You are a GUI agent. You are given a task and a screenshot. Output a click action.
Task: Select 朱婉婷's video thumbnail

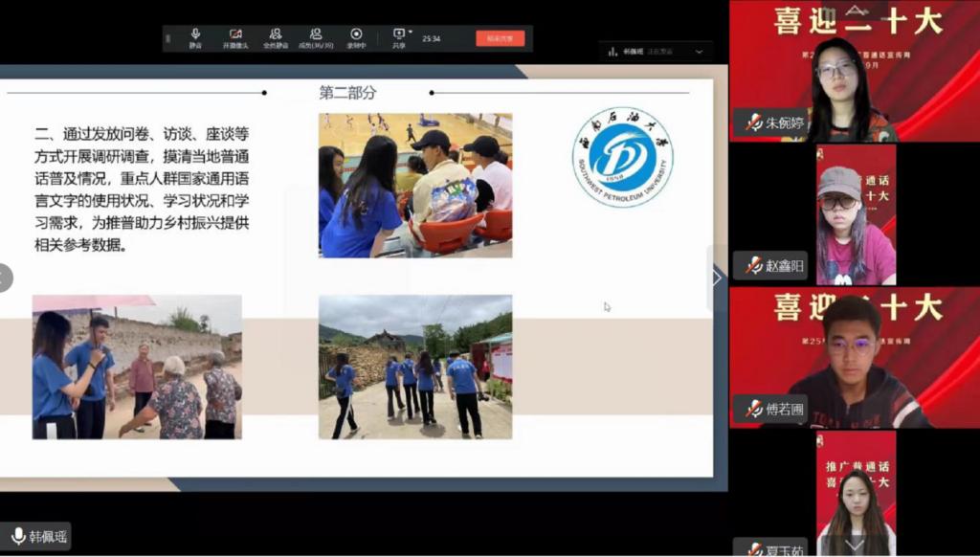[854, 72]
